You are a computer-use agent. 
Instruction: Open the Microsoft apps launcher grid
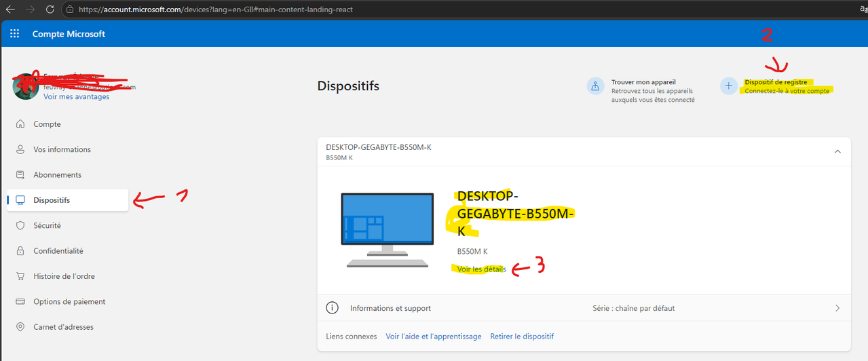[x=14, y=34]
